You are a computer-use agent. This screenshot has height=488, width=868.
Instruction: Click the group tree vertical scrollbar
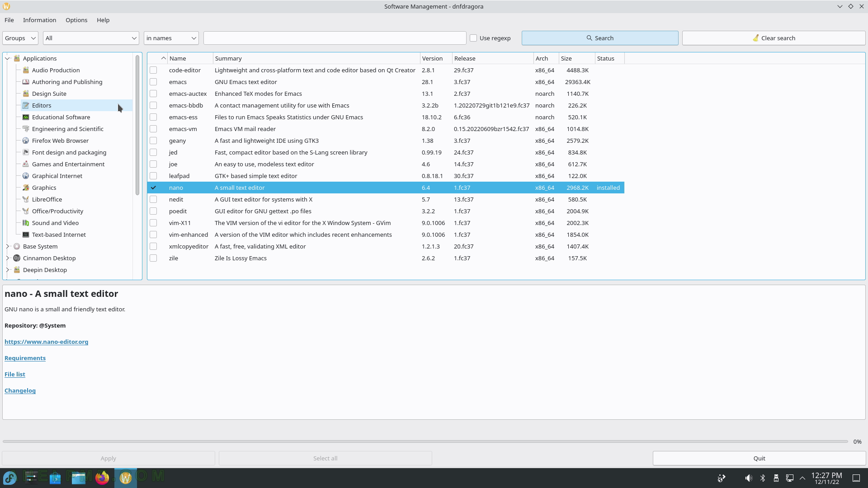[x=137, y=125]
